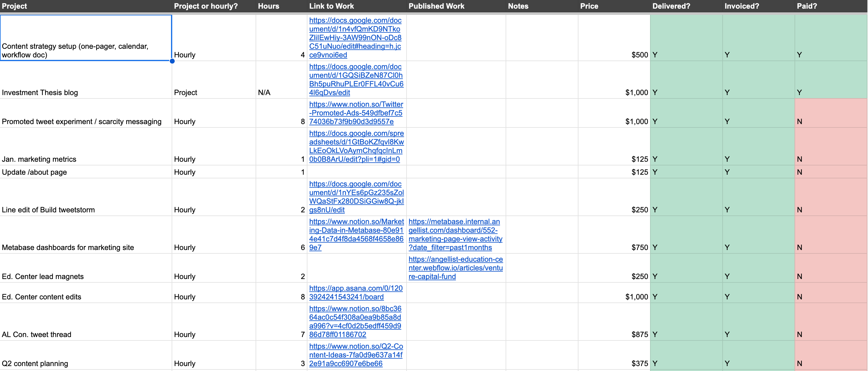Open the Investment Thesis blog Google Doc link

coord(356,80)
